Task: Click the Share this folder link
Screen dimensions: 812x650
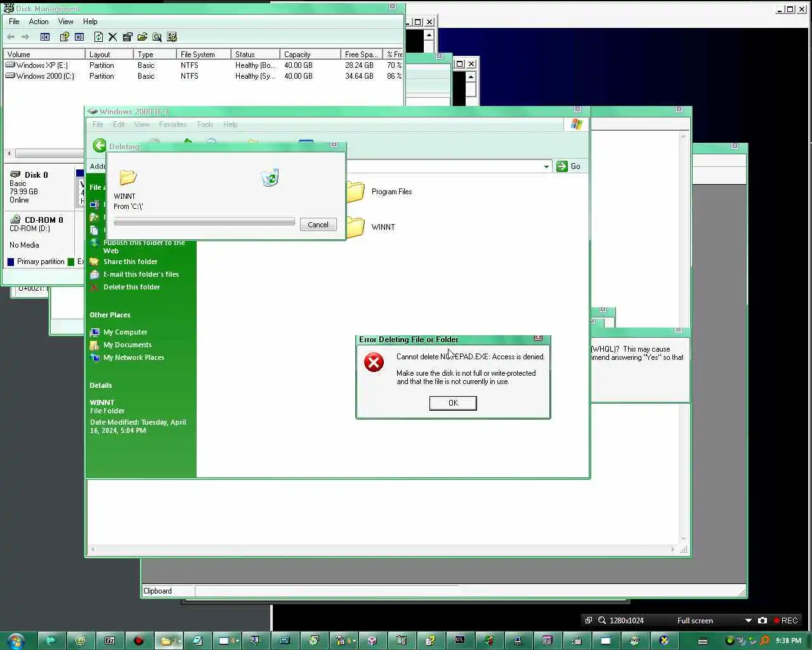Action: 130,262
